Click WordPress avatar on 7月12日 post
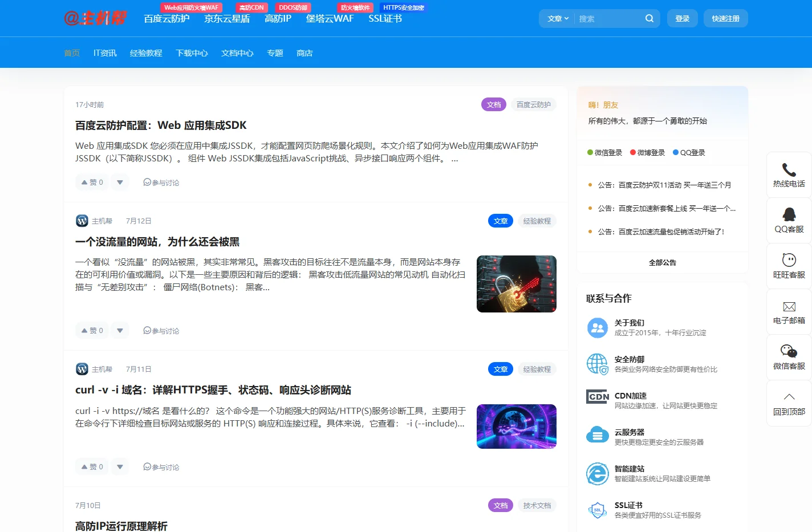Viewport: 812px width, 532px height. (82, 221)
